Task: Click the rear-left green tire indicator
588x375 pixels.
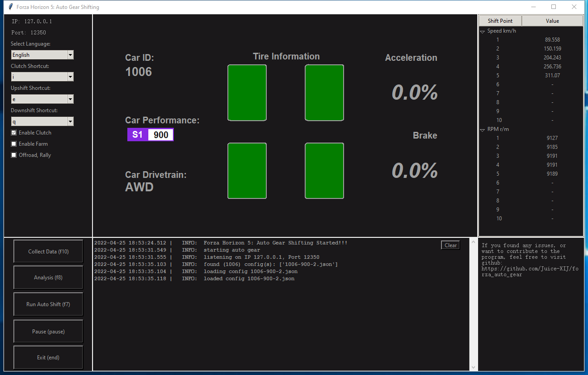Action: pyautogui.click(x=247, y=171)
